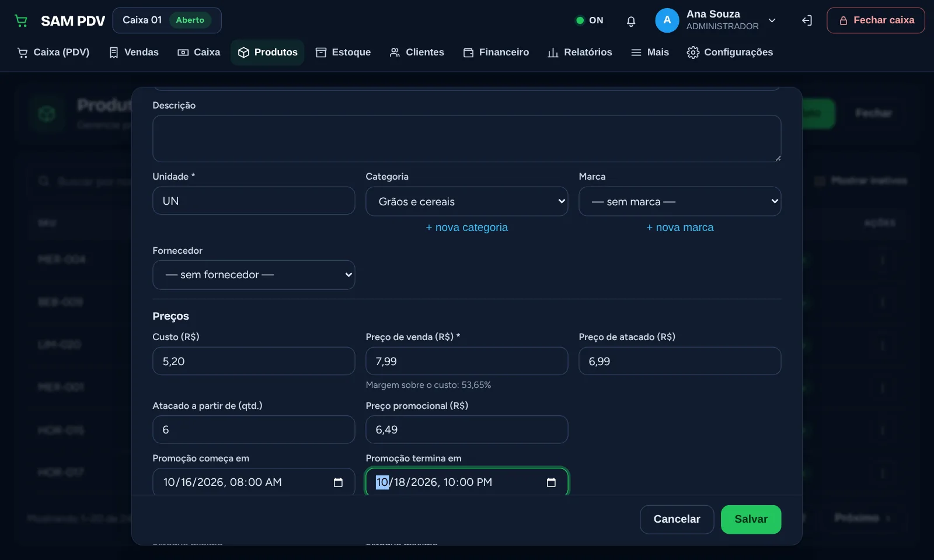Expand the Mais menu
This screenshot has width=934, height=560.
(x=650, y=52)
